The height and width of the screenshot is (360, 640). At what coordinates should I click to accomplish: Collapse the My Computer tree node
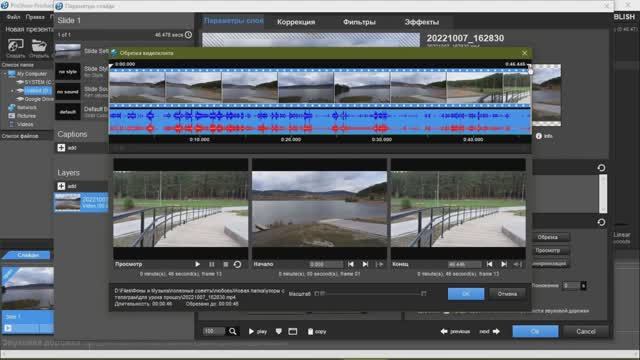click(5, 74)
